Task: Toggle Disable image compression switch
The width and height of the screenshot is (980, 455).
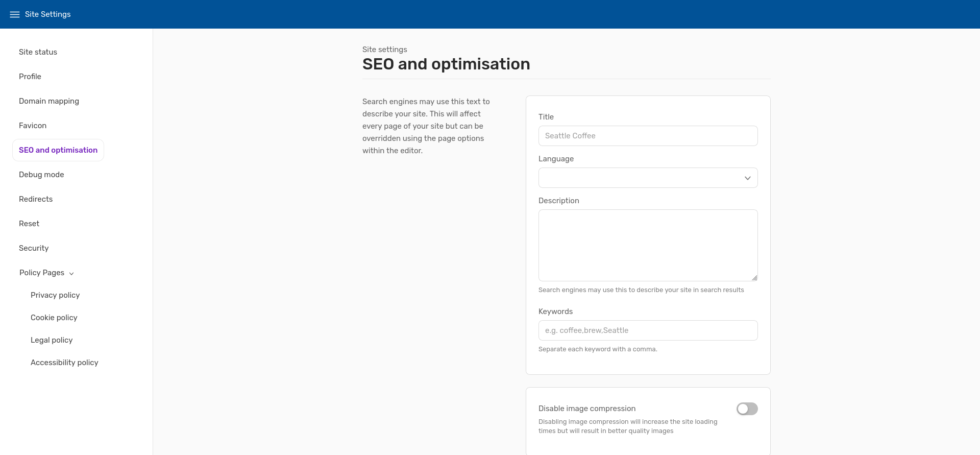Action: [x=747, y=409]
